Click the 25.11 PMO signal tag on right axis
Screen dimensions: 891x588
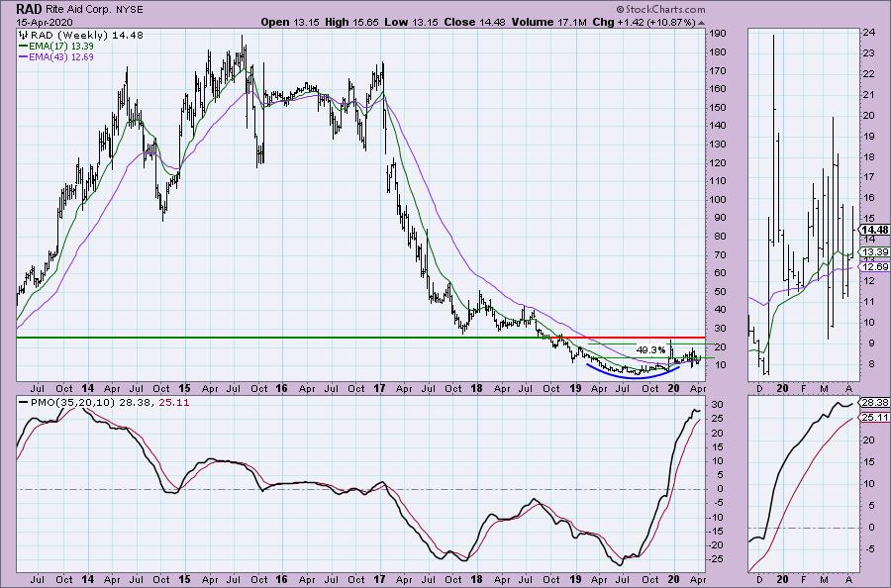(874, 418)
